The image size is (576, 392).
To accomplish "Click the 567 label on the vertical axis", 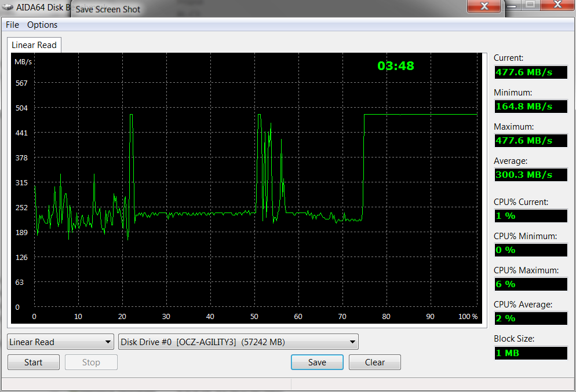I will (x=21, y=83).
